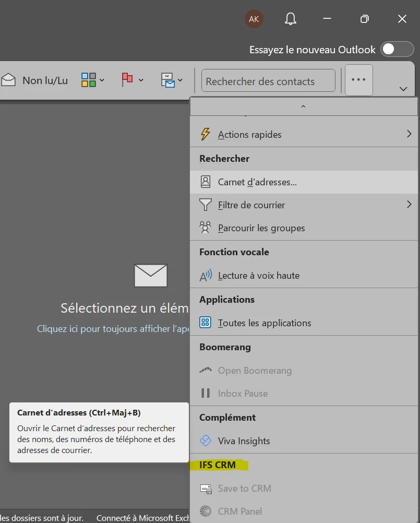Click the Non lu/Lu envelope button
The height and width of the screenshot is (523, 420).
click(x=34, y=80)
